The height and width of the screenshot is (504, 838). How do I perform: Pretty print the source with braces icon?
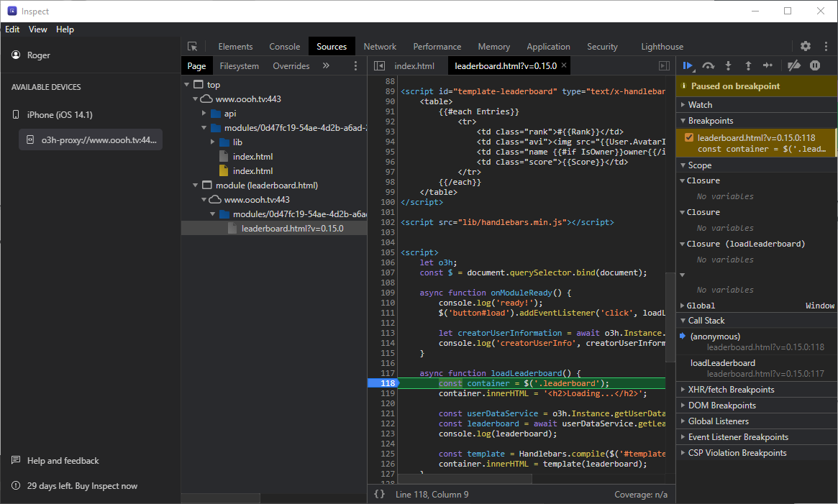click(380, 494)
